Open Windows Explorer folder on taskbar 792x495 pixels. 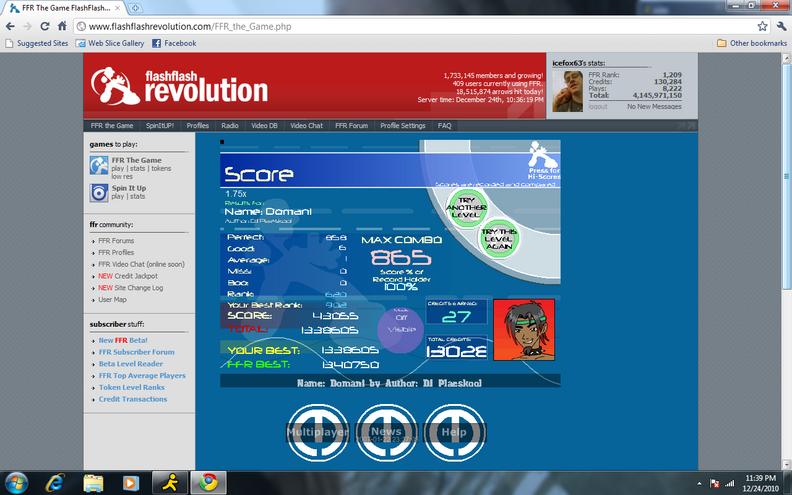tap(93, 483)
